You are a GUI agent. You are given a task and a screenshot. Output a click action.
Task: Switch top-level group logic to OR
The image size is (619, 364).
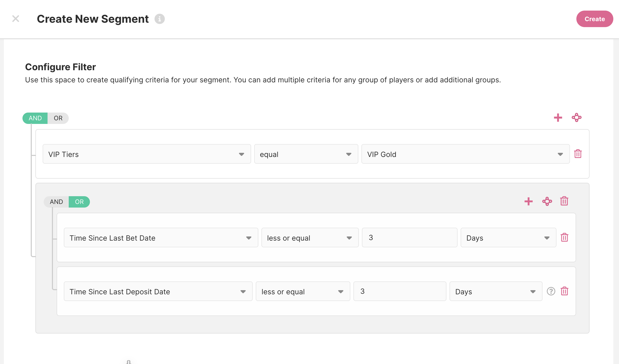[x=58, y=118]
